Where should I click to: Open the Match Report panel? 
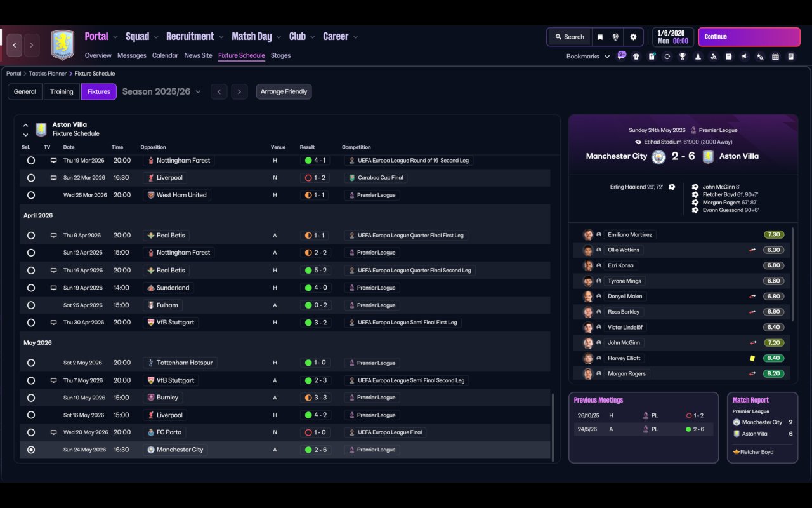click(763, 427)
